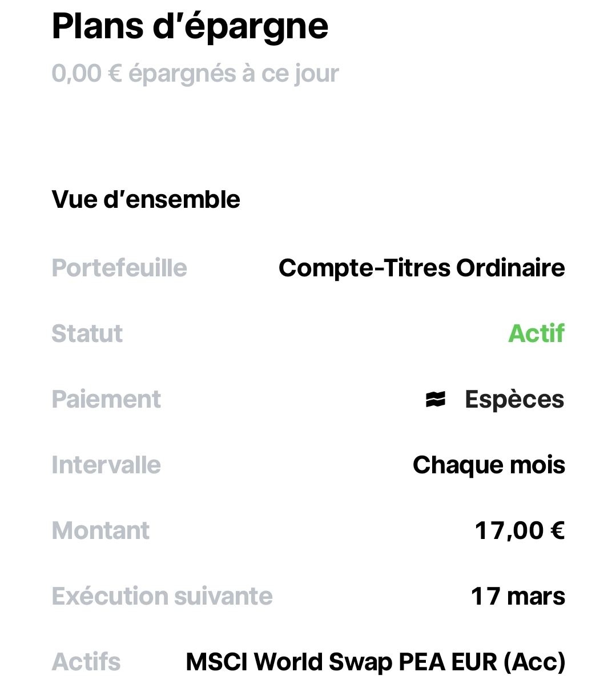Click the "Vue d'ensemble" section heading
This screenshot has height=688, width=616.
pos(146,199)
